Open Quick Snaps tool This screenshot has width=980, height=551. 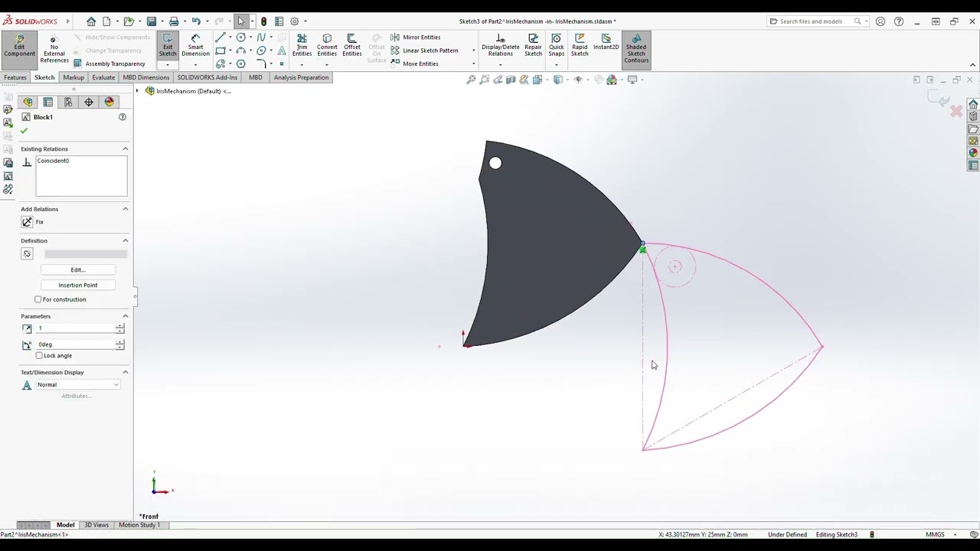[557, 46]
